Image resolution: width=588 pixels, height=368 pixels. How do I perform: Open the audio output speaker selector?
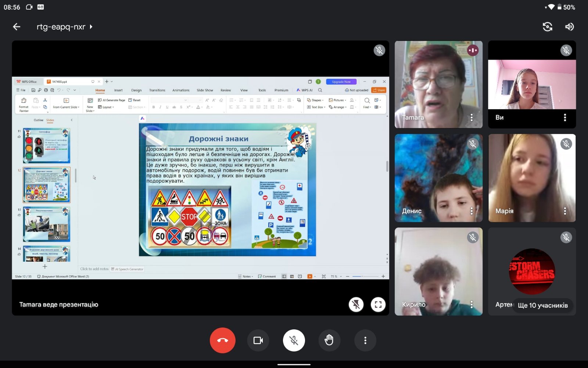coord(569,26)
